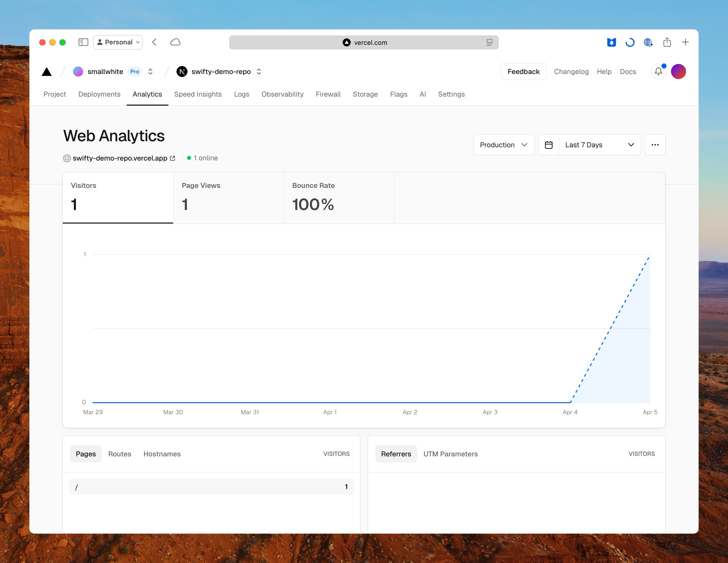Screen dimensions: 728x563
Task: Expand the team switcher chevrons
Action: (x=150, y=72)
